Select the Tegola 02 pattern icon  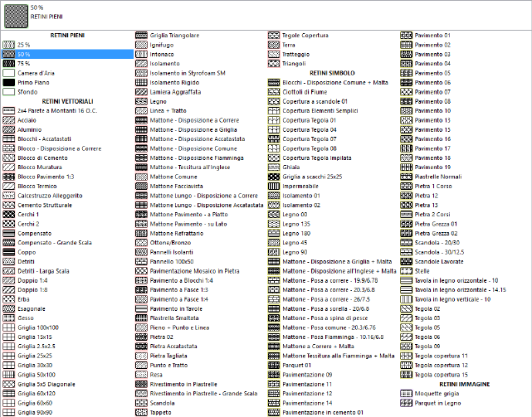pos(406,308)
